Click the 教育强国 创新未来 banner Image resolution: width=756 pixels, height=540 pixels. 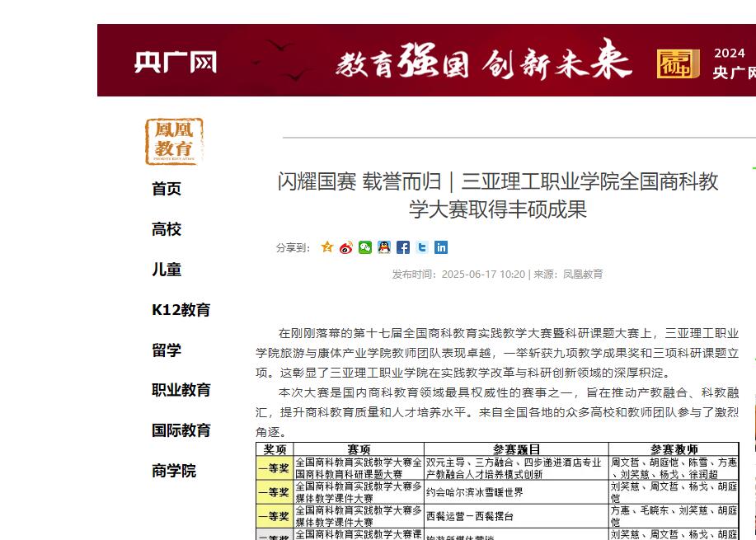486,59
